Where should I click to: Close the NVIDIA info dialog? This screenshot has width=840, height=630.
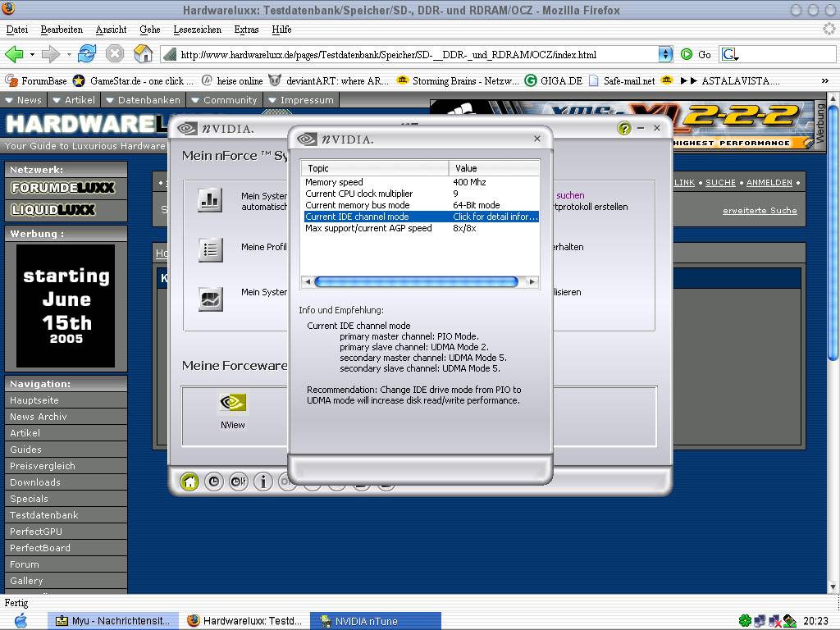(x=537, y=139)
